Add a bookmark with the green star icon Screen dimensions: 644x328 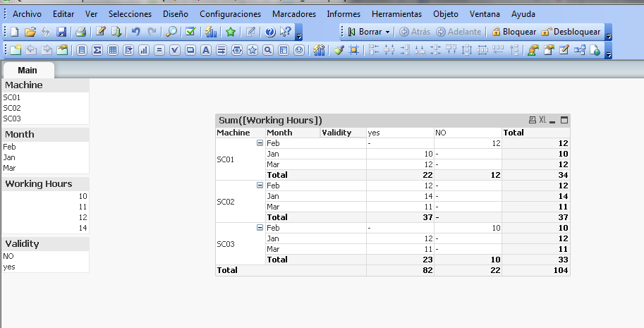pyautogui.click(x=231, y=32)
